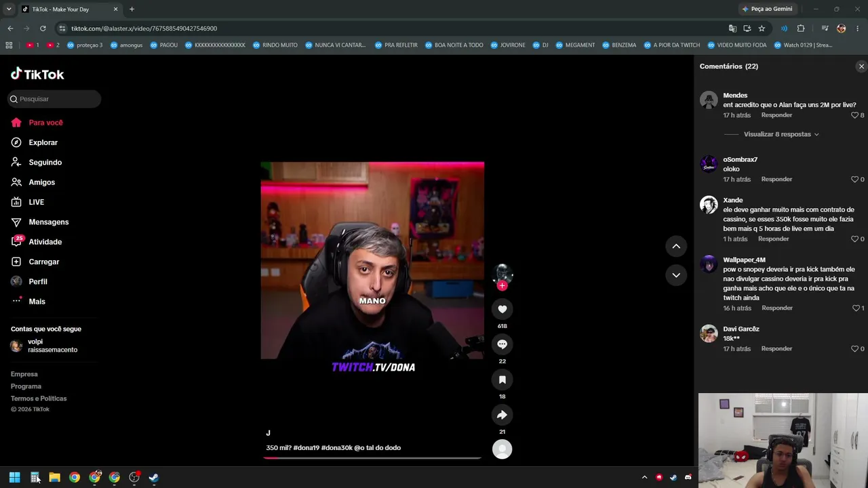Open the @o tal do dodo mention
Screen dimensions: 868x488
point(377,448)
